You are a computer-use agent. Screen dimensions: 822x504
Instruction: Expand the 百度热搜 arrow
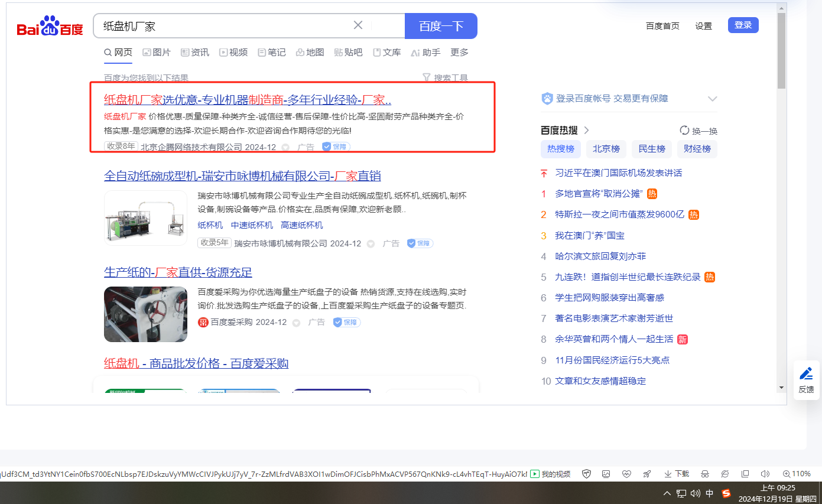coord(587,131)
